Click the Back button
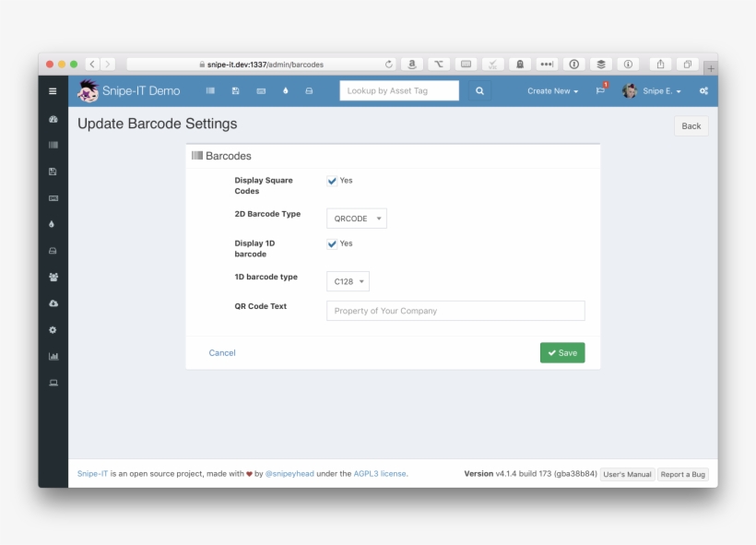 click(x=691, y=126)
